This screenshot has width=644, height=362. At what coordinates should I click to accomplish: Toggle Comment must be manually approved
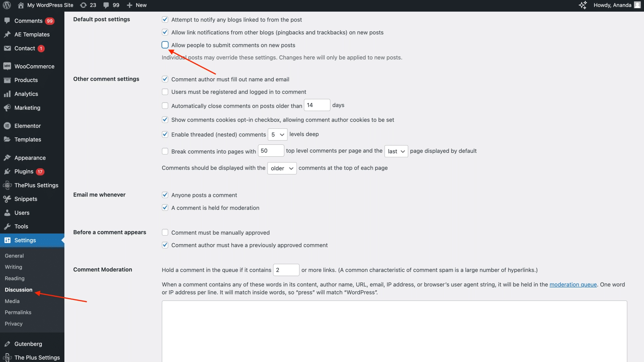point(165,233)
